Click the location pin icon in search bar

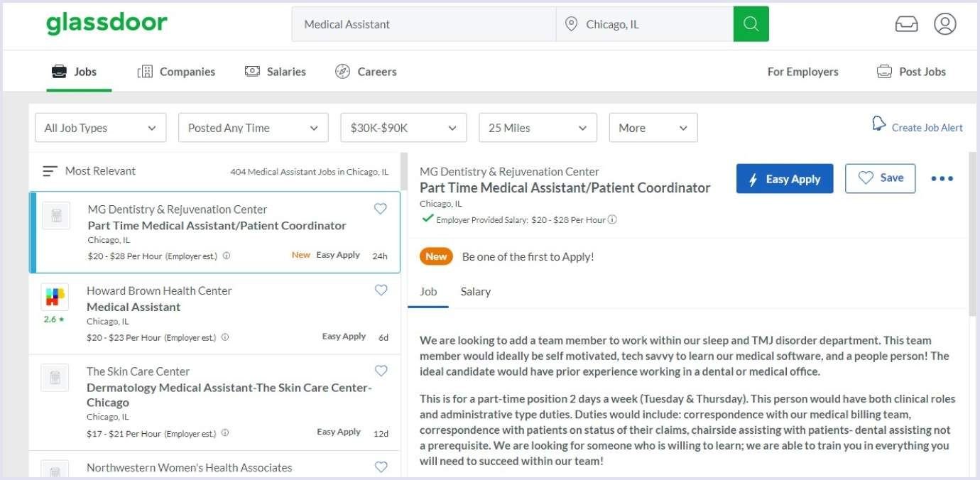click(x=571, y=24)
